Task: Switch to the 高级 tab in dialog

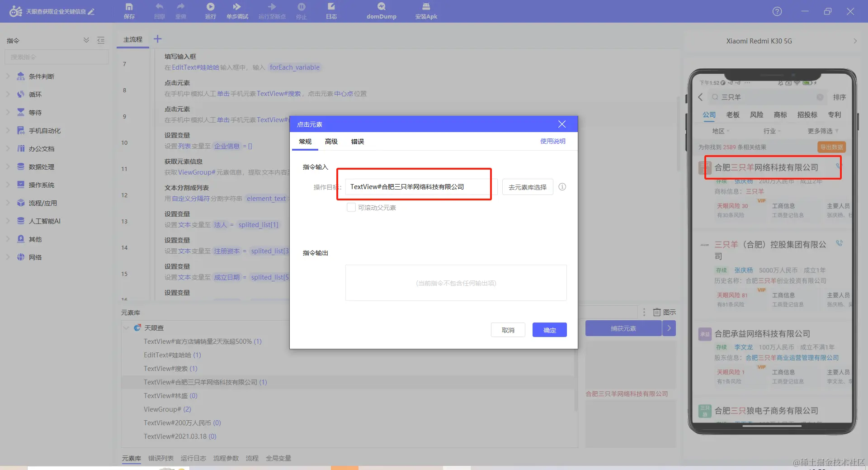Action: tap(331, 142)
